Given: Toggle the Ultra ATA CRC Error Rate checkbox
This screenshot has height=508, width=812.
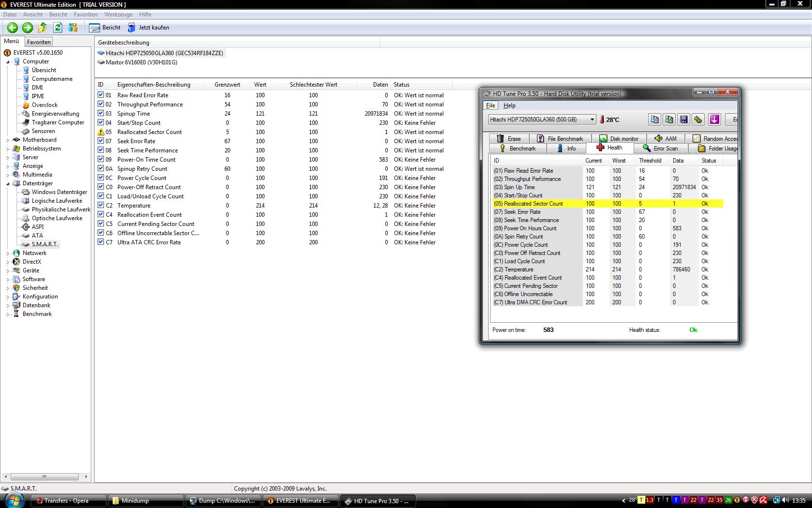Looking at the screenshot, I should (101, 242).
